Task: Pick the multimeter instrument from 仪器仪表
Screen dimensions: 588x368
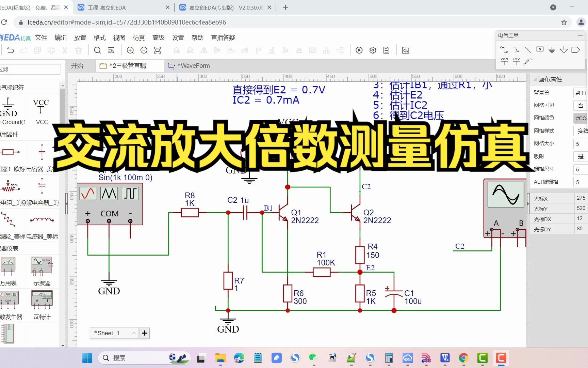Action: 9,266
